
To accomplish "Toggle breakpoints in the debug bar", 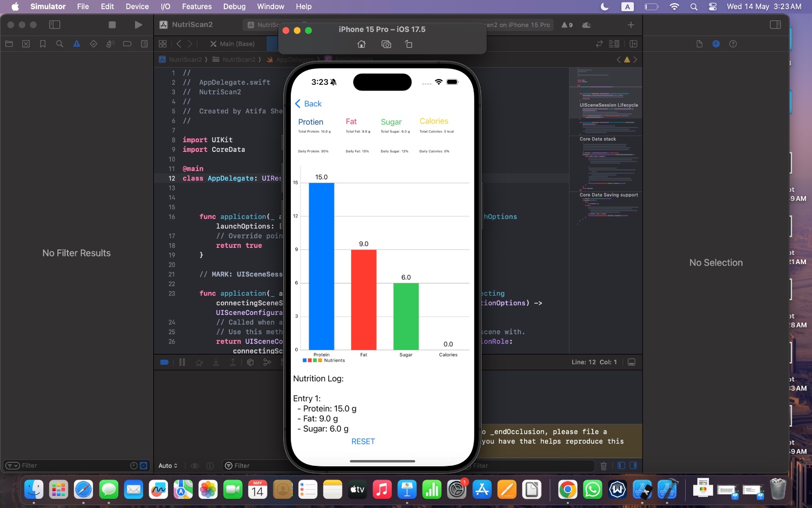I will tap(164, 362).
